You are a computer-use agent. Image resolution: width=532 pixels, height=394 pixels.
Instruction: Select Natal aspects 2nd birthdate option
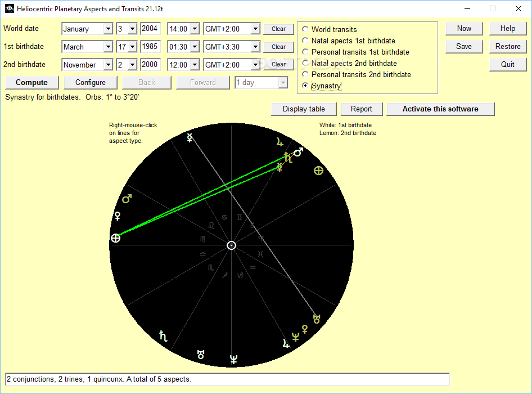click(x=349, y=63)
